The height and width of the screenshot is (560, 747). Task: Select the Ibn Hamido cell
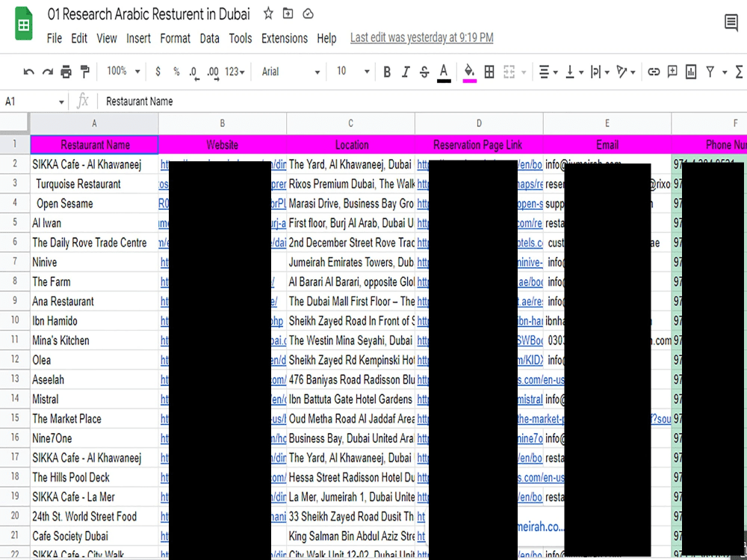(94, 321)
